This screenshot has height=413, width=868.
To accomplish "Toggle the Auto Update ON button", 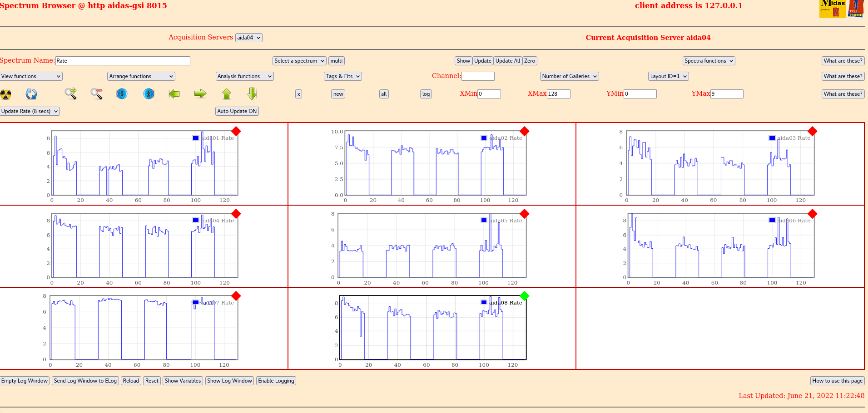I will point(237,111).
